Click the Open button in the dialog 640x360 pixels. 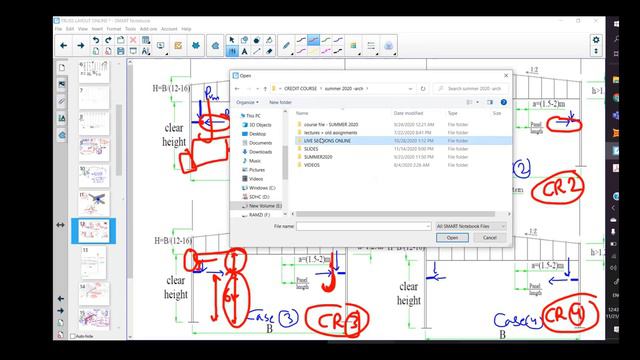point(452,238)
